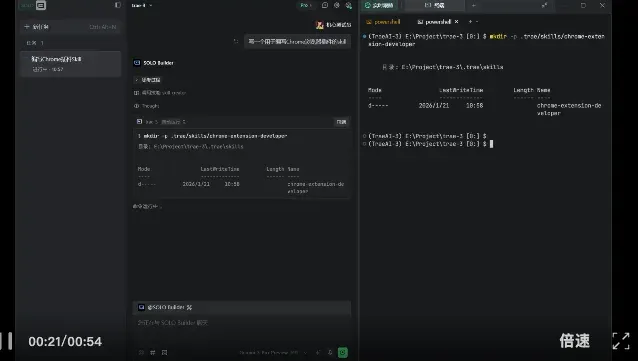Focus the SOLO Builder chat input field

coord(242,328)
